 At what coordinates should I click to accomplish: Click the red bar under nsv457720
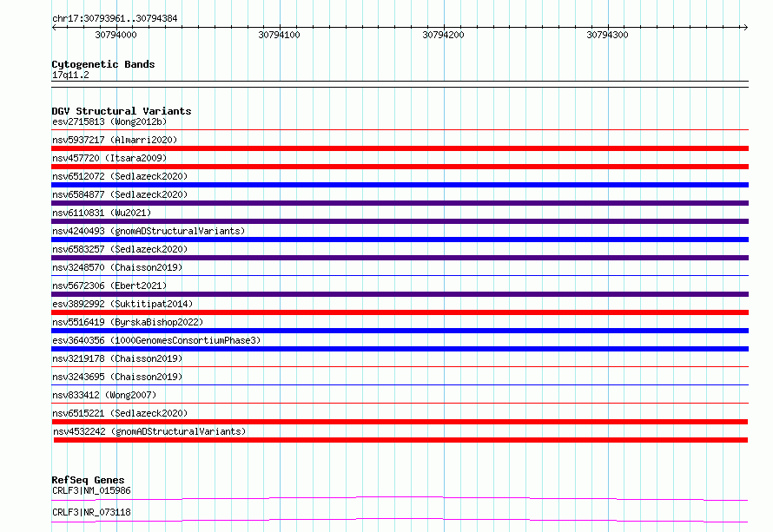400,167
